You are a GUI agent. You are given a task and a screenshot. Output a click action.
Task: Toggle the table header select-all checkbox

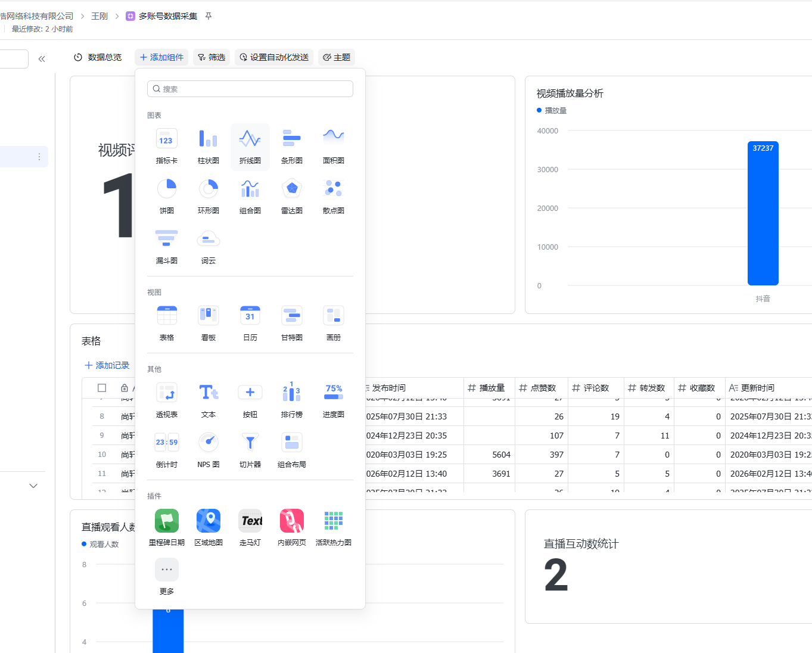[102, 388]
